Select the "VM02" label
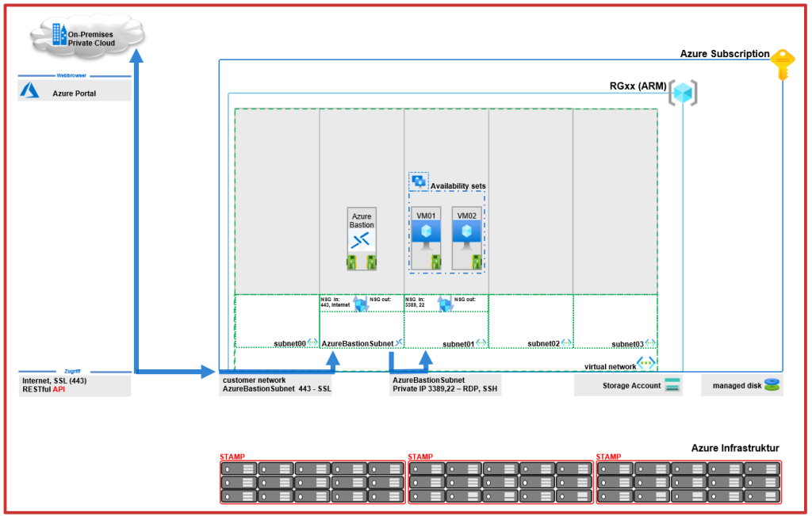Image resolution: width=812 pixels, height=516 pixels. coord(466,216)
